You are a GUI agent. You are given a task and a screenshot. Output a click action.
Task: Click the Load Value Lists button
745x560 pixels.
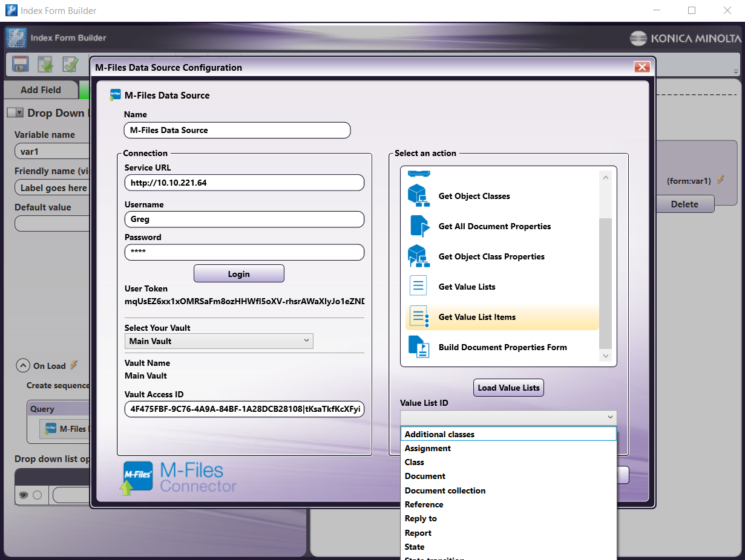[x=508, y=388]
